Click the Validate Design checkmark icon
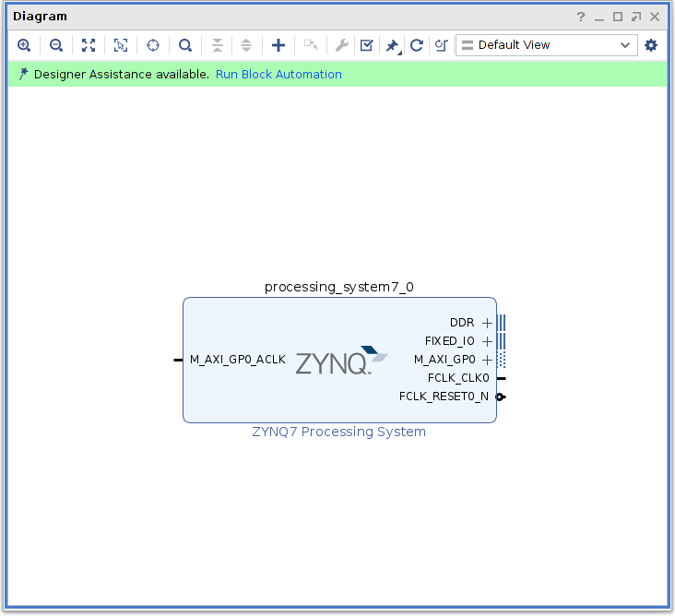This screenshot has width=675, height=616. pos(366,45)
